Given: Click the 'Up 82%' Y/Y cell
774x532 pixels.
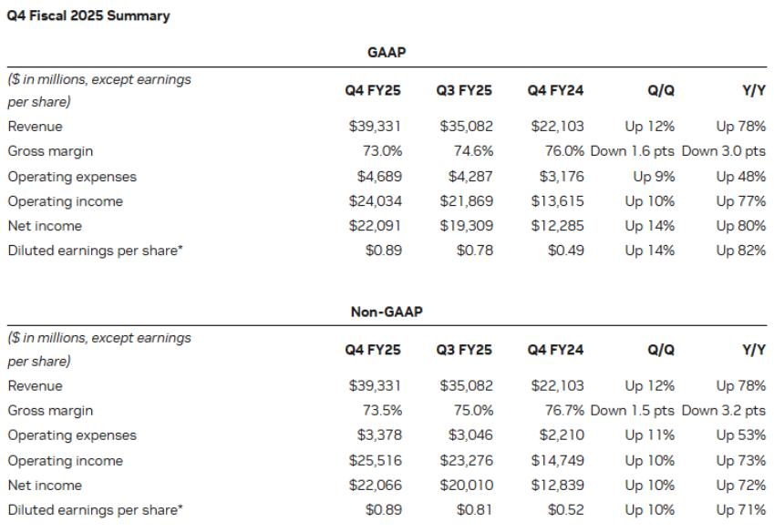Looking at the screenshot, I should 741,251.
